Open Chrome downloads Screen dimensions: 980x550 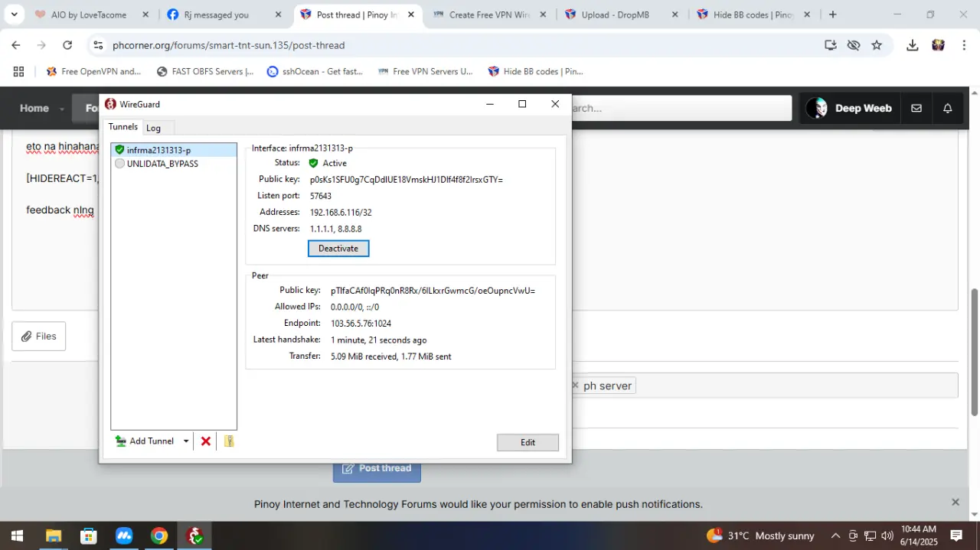point(912,45)
